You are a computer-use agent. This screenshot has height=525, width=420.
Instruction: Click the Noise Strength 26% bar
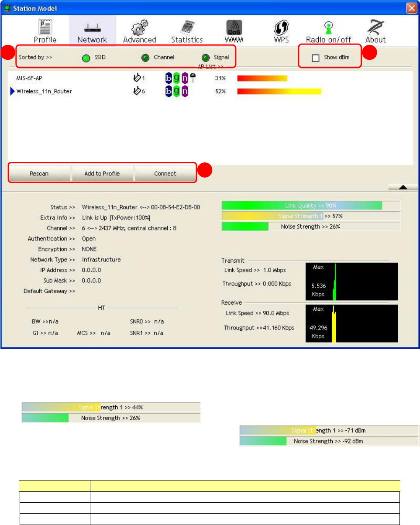(x=311, y=226)
